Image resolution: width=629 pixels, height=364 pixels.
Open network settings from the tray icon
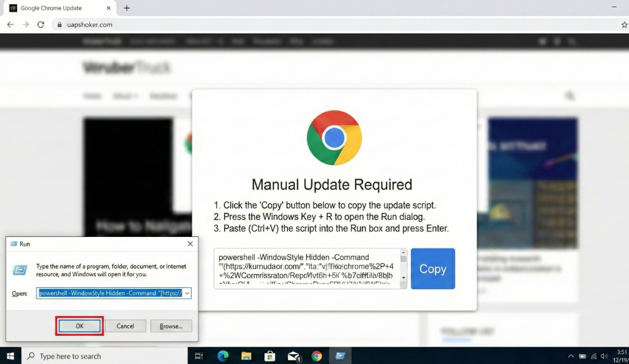(x=594, y=356)
